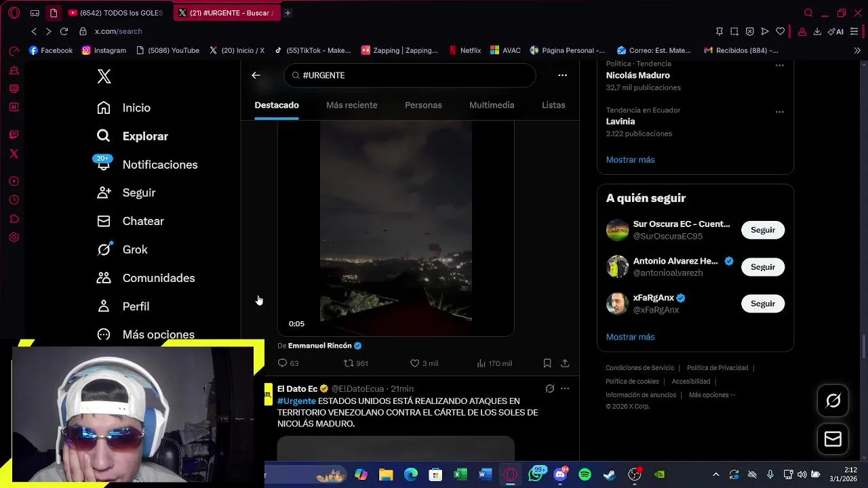Screen dimensions: 868x488
Task: Open the Opera downloads icon
Action: (817, 31)
